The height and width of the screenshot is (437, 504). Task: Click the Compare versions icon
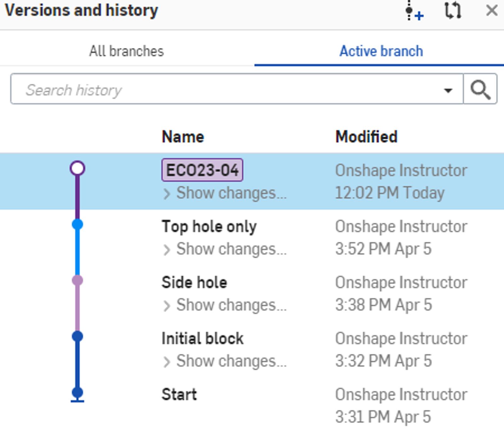[x=453, y=11]
